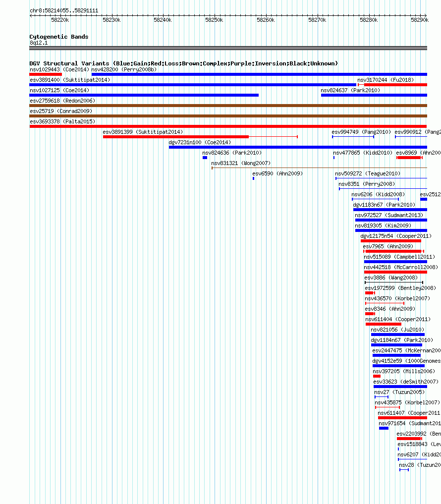The width and height of the screenshot is (441, 504).
Task: Click the nsv435875 (Korbel2007) label
Action: tap(407, 402)
